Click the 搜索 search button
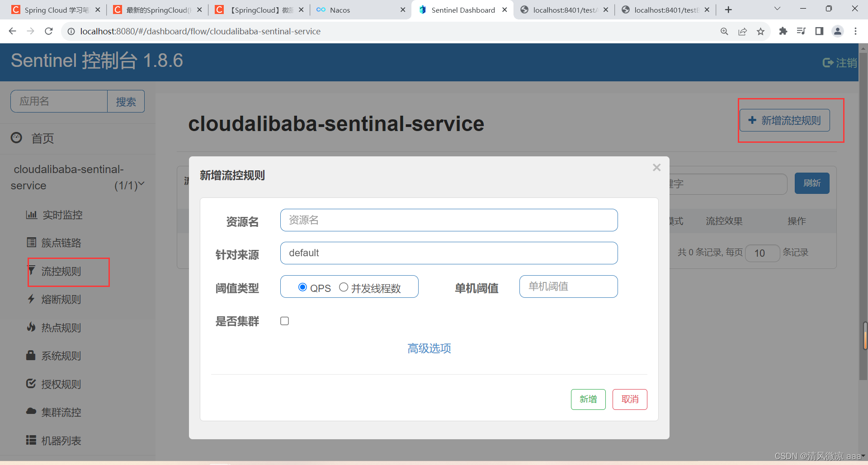Screen dimensions: 868x465 point(126,101)
